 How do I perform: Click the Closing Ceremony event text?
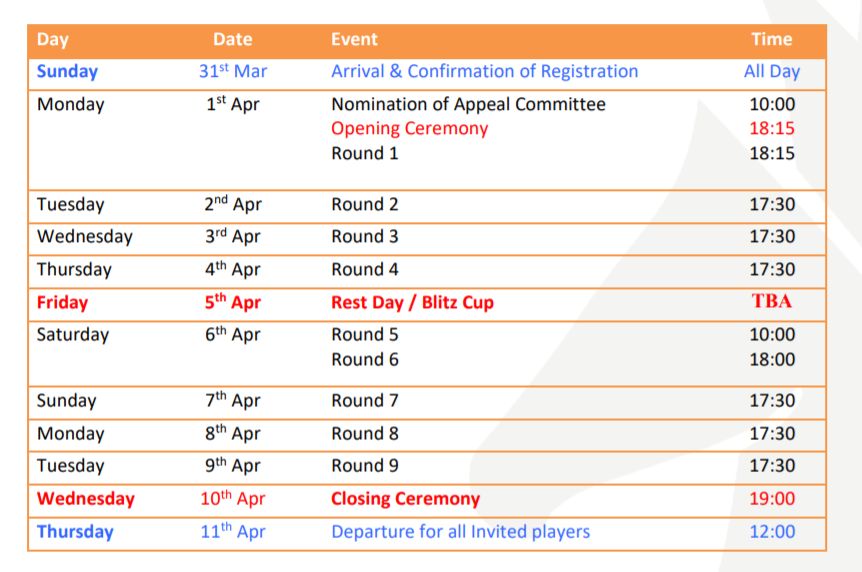(x=405, y=499)
